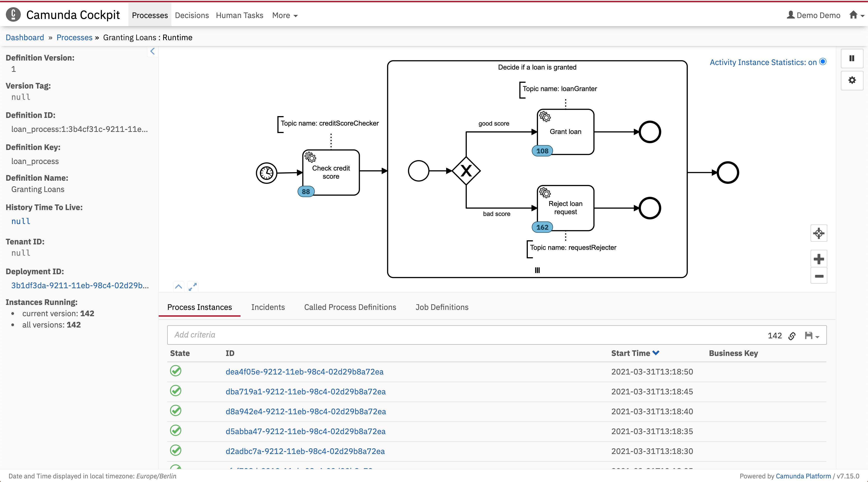Viewport: 868px width, 482px height.
Task: Open the Demo Demo user menu
Action: click(814, 15)
